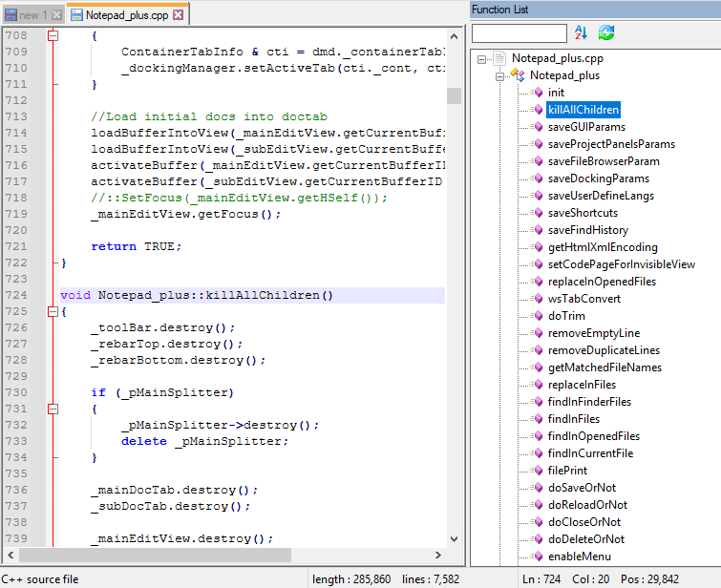Collapse the Notepad_plus.cpp tree root

[x=481, y=59]
